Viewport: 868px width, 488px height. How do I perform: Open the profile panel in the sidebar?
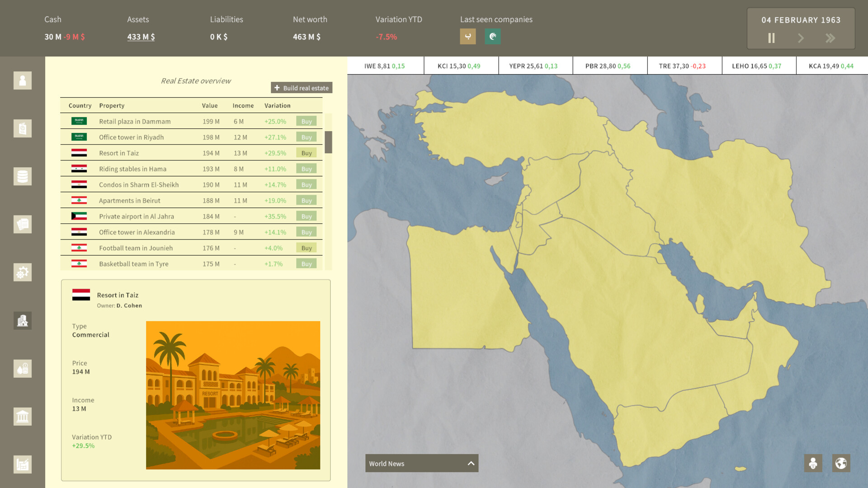[x=22, y=80]
